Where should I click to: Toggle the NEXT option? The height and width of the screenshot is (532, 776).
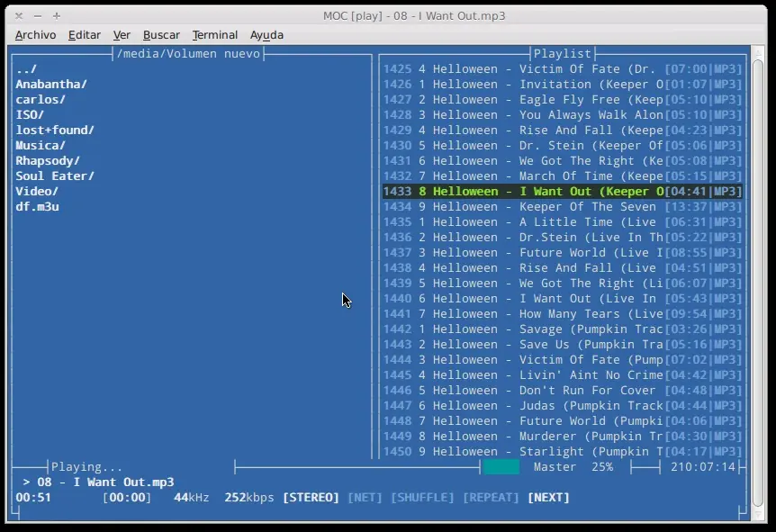click(548, 498)
